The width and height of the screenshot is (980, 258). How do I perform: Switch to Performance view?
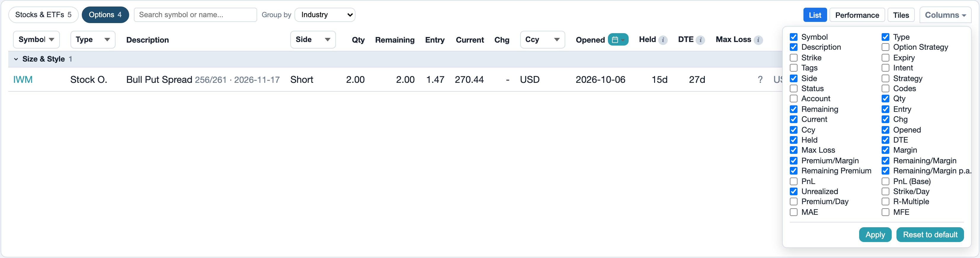pyautogui.click(x=857, y=15)
